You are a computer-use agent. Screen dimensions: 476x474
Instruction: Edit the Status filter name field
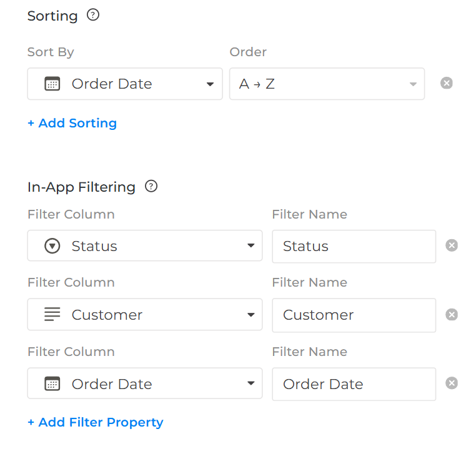pyautogui.click(x=354, y=246)
